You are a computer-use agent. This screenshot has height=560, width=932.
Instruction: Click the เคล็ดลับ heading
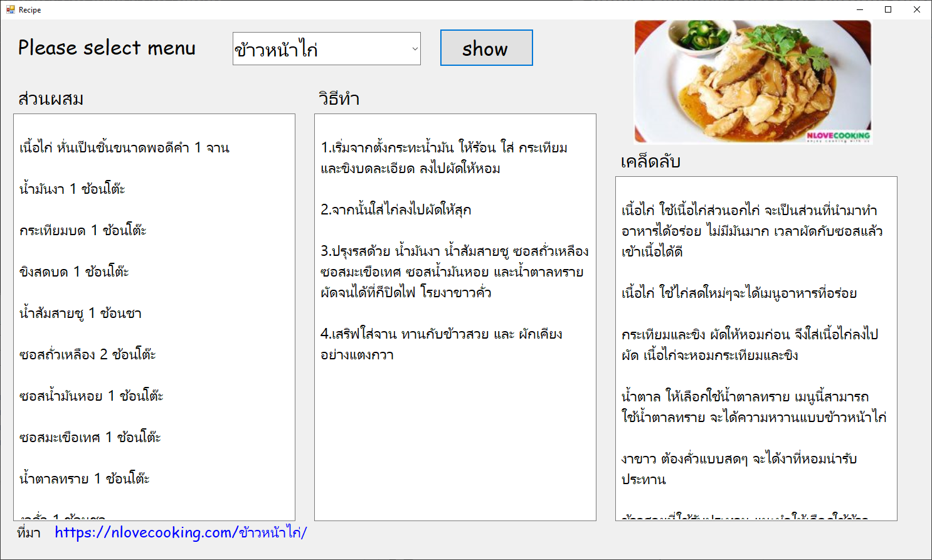[x=650, y=162]
